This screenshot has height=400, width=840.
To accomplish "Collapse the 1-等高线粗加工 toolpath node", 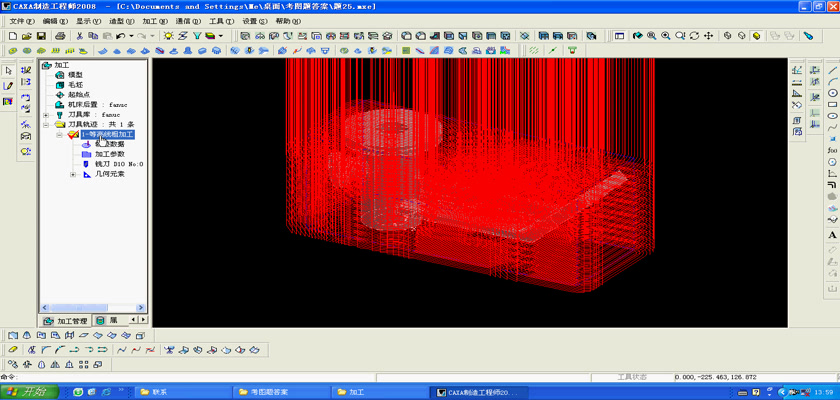I will (59, 134).
